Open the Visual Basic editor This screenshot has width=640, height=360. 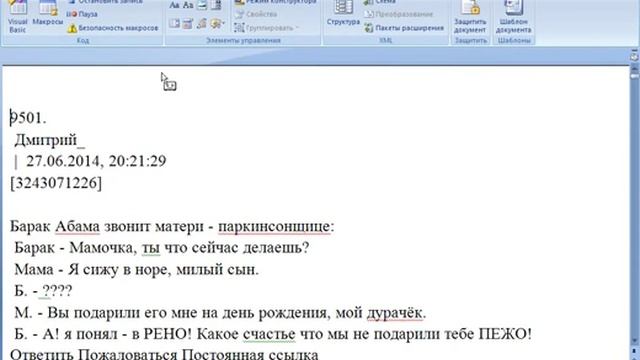coord(18,16)
